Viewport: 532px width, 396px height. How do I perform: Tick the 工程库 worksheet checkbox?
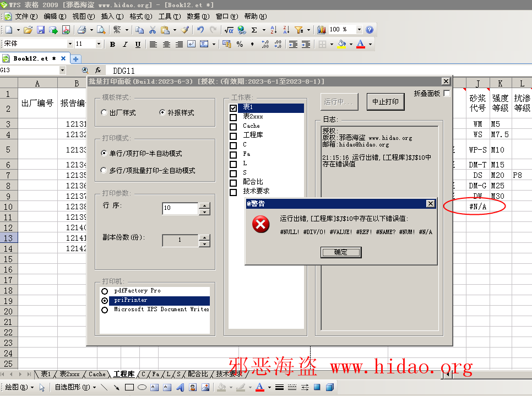coord(233,136)
